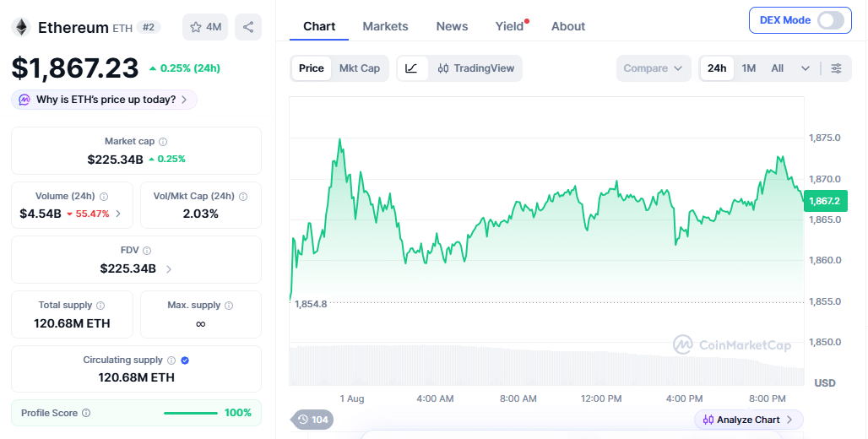Switch to Mkt Cap view
The height and width of the screenshot is (439, 868).
pos(359,68)
